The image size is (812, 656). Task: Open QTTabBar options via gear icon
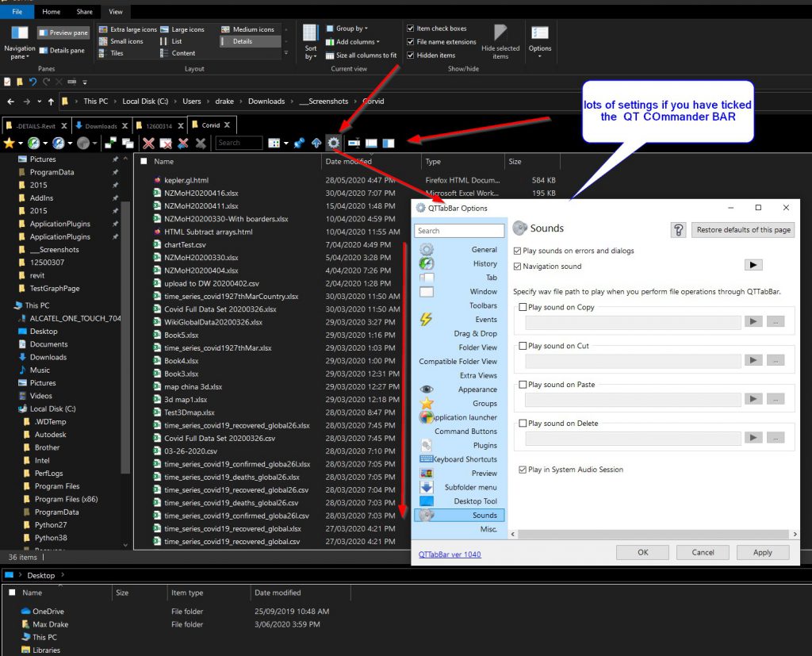[x=334, y=143]
